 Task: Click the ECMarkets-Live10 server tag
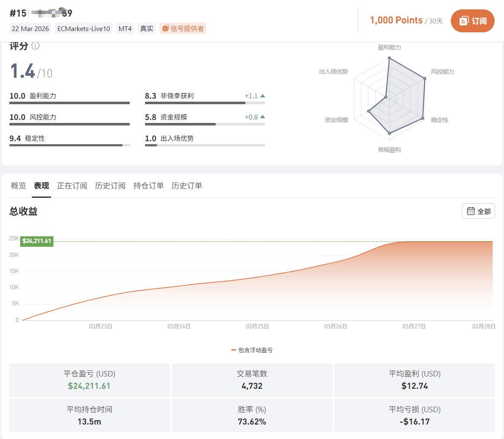click(x=84, y=29)
